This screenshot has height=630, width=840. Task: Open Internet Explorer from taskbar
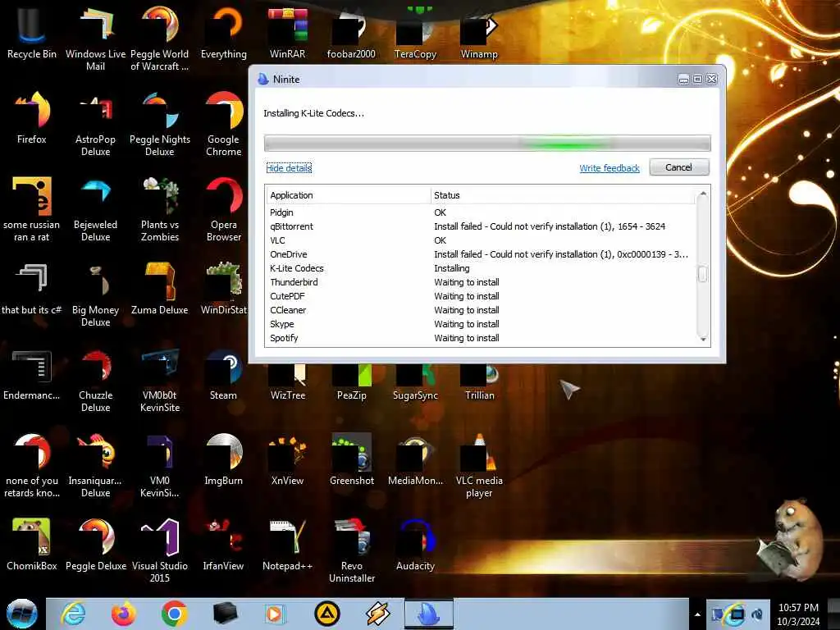pyautogui.click(x=73, y=614)
